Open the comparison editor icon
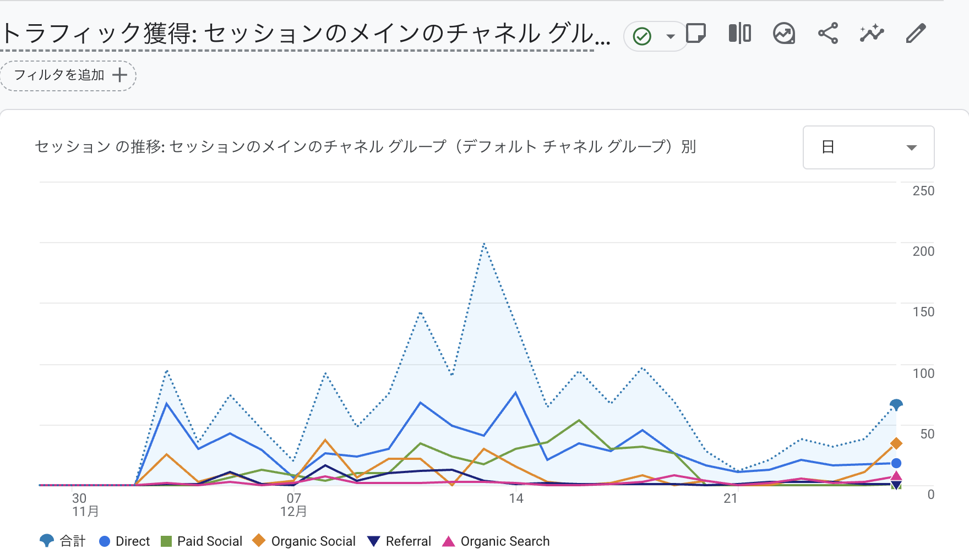969x560 pixels. 739,34
